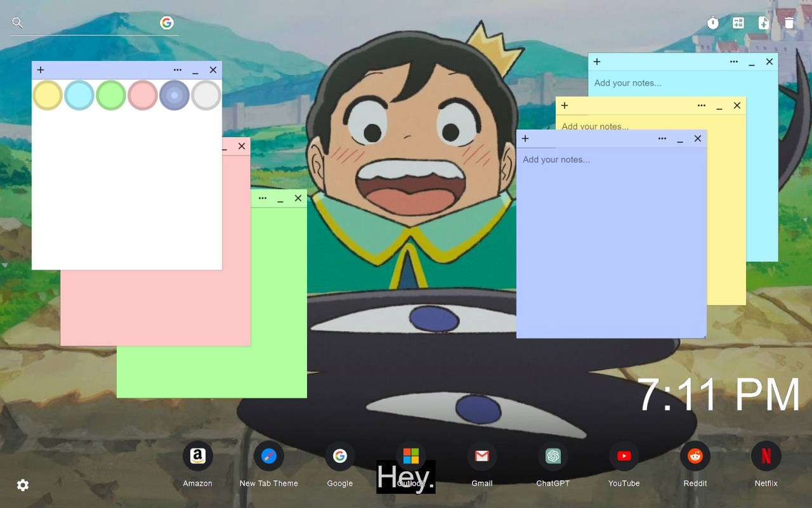Close the white color-picker note

(x=213, y=70)
